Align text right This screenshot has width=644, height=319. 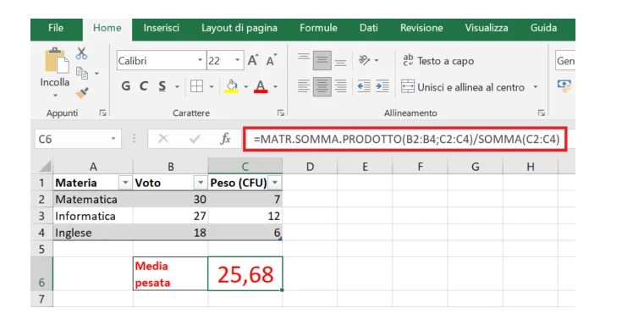[x=340, y=86]
